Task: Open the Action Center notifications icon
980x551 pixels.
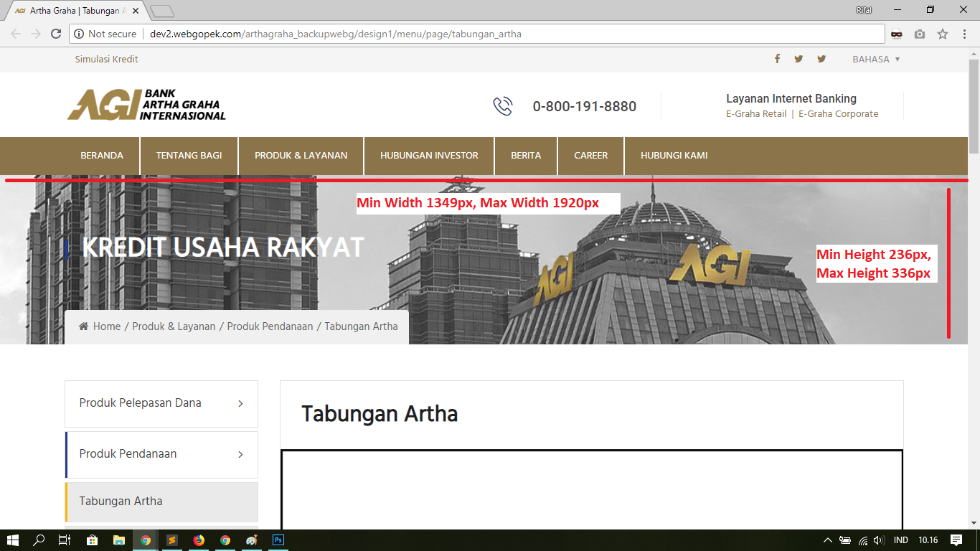Action: coord(956,540)
